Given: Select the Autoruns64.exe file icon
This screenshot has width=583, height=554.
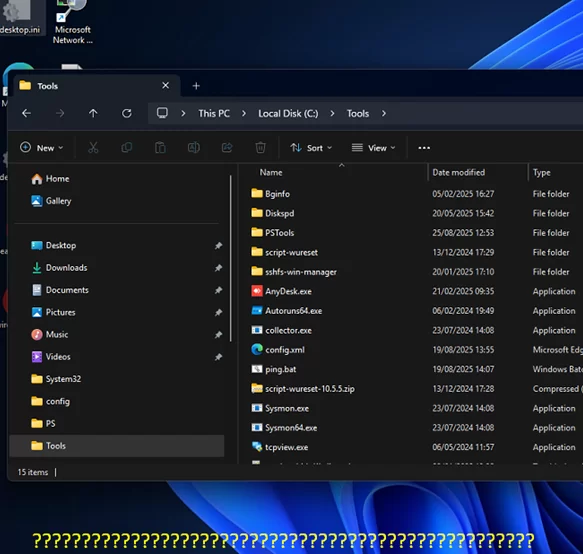Looking at the screenshot, I should tap(257, 310).
